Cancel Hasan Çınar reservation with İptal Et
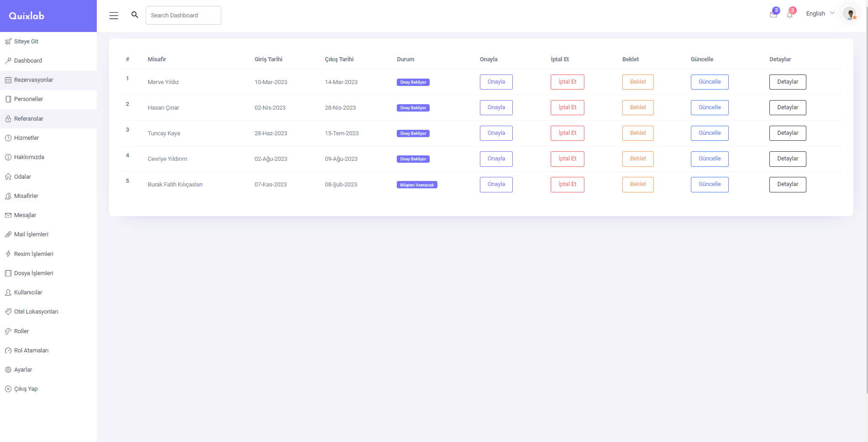The width and height of the screenshot is (868, 442). click(568, 107)
